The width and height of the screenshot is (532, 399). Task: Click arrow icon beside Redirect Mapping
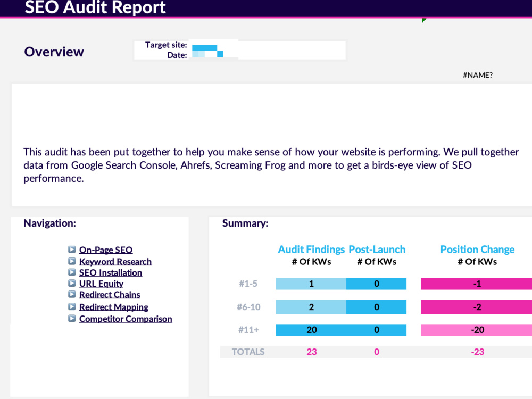point(72,307)
